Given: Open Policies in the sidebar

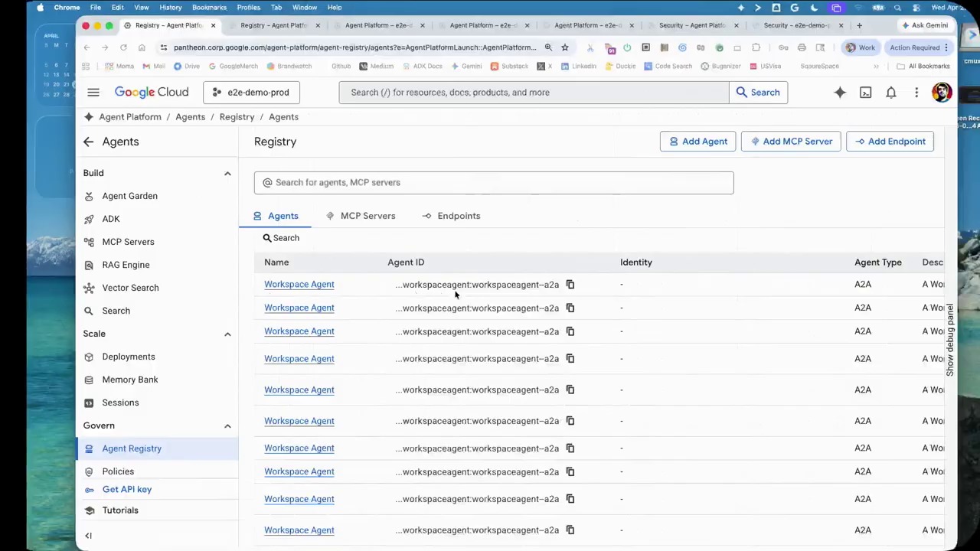Looking at the screenshot, I should [118, 471].
